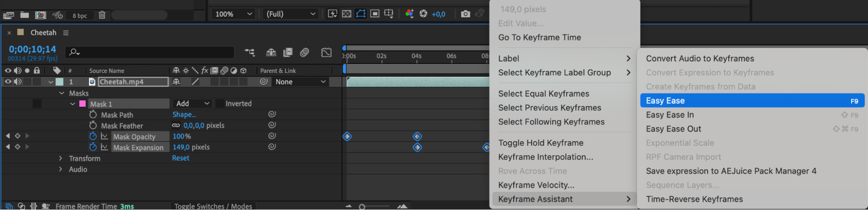Click the Transform Reset link
This screenshot has width=868, height=210.
click(180, 158)
